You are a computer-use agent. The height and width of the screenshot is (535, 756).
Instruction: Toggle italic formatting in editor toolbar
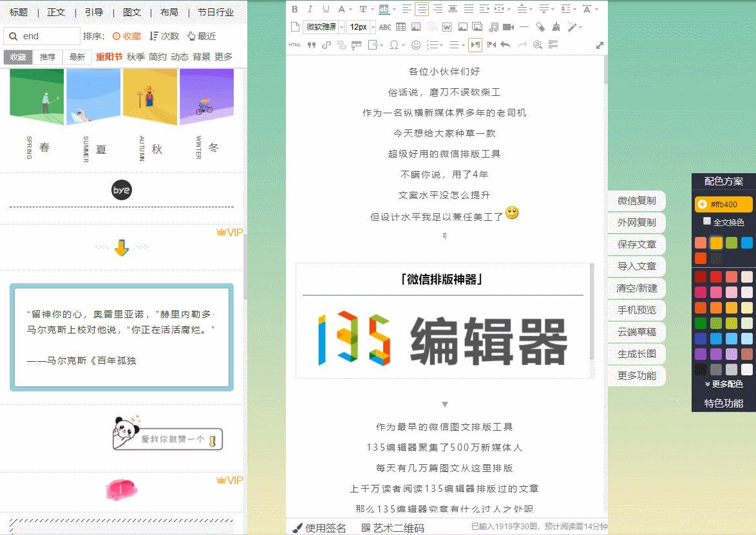point(310,9)
